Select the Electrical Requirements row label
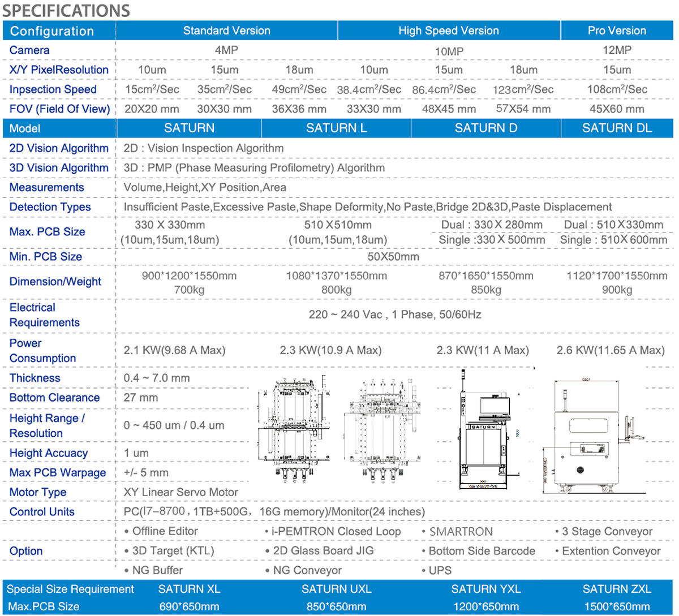The image size is (679, 616). click(x=44, y=315)
